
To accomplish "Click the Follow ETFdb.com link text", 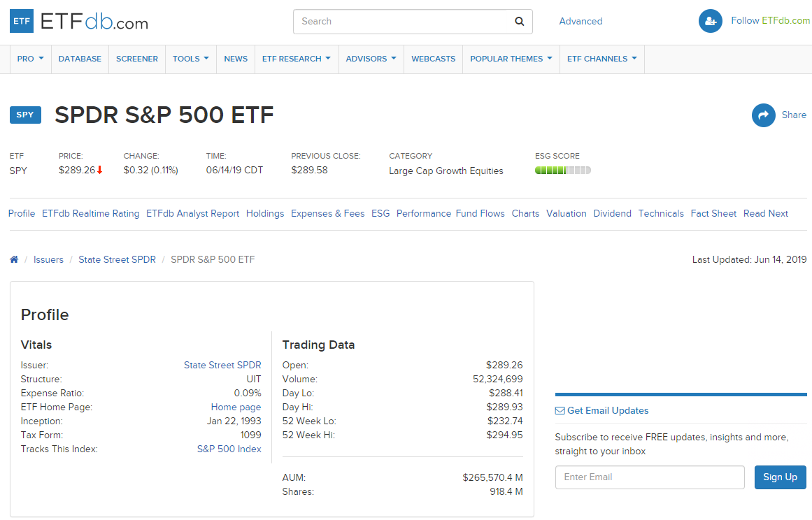I will [771, 21].
